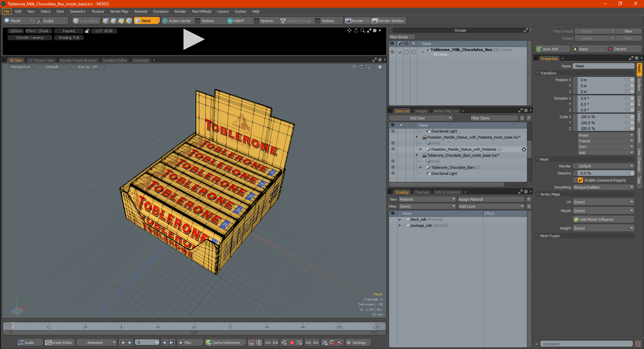Open Render Window
Image resolution: width=644 pixels, height=349 pixels.
(388, 21)
